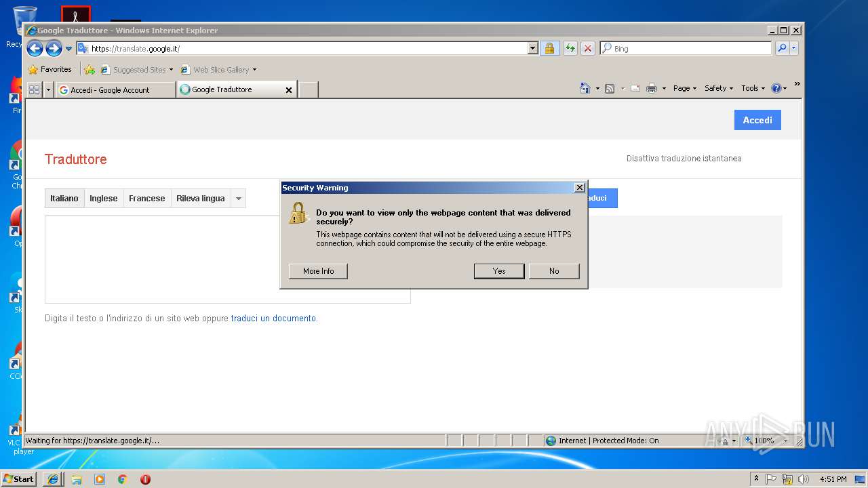This screenshot has width=868, height=488.
Task: Select Rileva lingua option
Action: (x=201, y=199)
